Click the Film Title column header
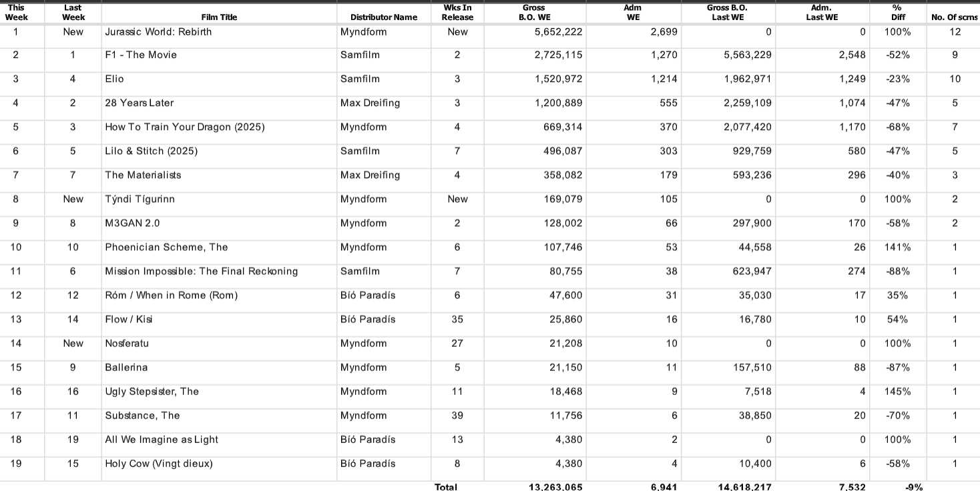 coord(219,17)
